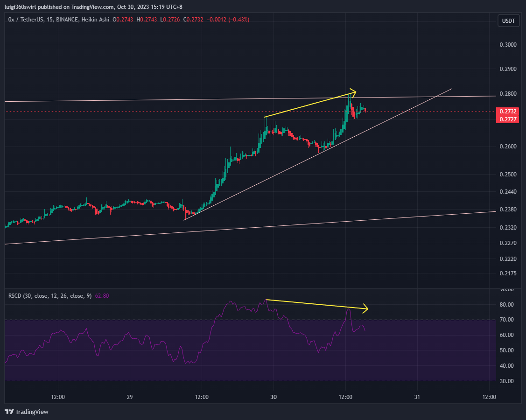
Task: Click the red 0.2732 current price label
Action: coord(507,112)
